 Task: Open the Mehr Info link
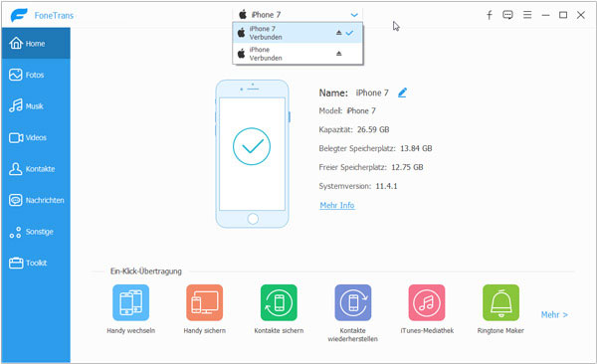click(337, 205)
